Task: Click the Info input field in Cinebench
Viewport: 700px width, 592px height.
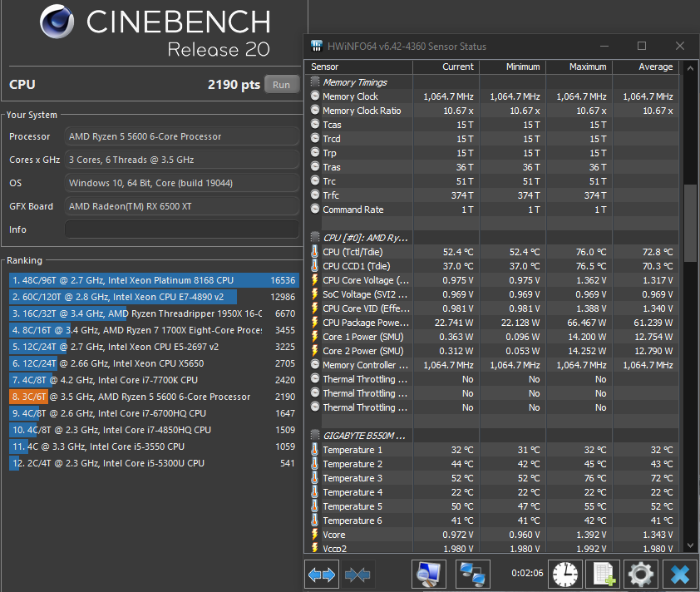Action: tap(182, 229)
